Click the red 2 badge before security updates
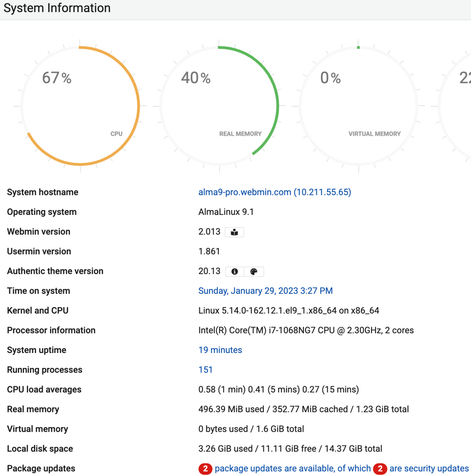 tap(380, 469)
